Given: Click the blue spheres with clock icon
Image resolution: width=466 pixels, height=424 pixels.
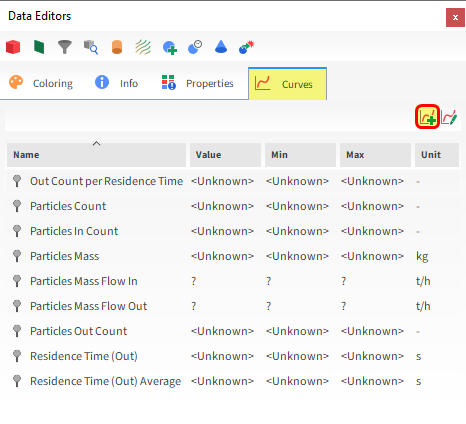Looking at the screenshot, I should point(195,47).
